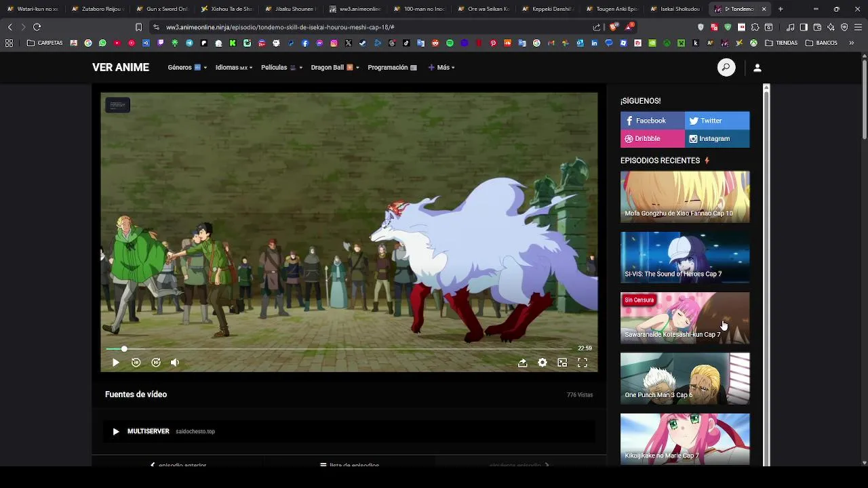Open the Instagram follow button

[x=717, y=139]
